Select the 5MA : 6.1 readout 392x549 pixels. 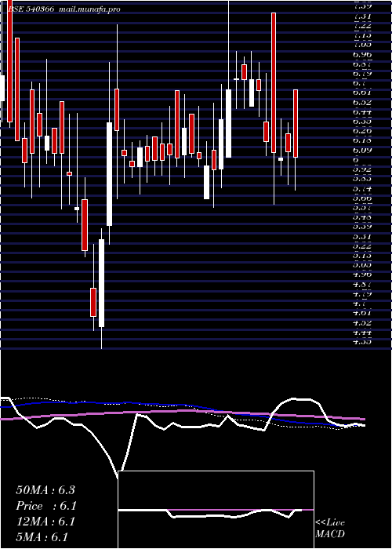pyautogui.click(x=42, y=537)
